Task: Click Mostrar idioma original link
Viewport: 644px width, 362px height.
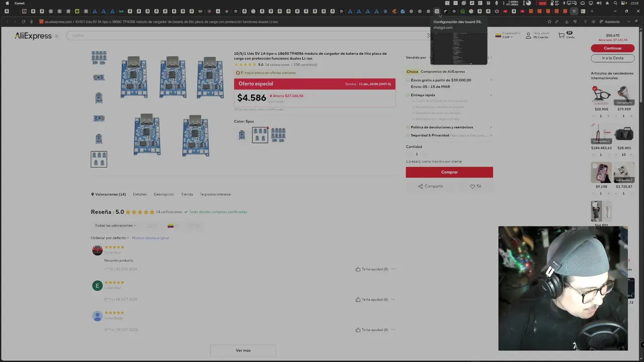Action: pos(150,238)
